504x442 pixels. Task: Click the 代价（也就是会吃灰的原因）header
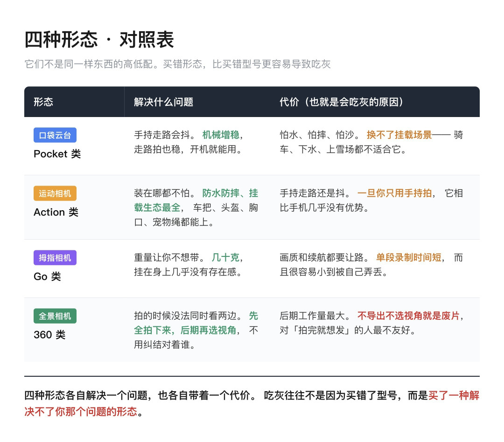pyautogui.click(x=341, y=102)
